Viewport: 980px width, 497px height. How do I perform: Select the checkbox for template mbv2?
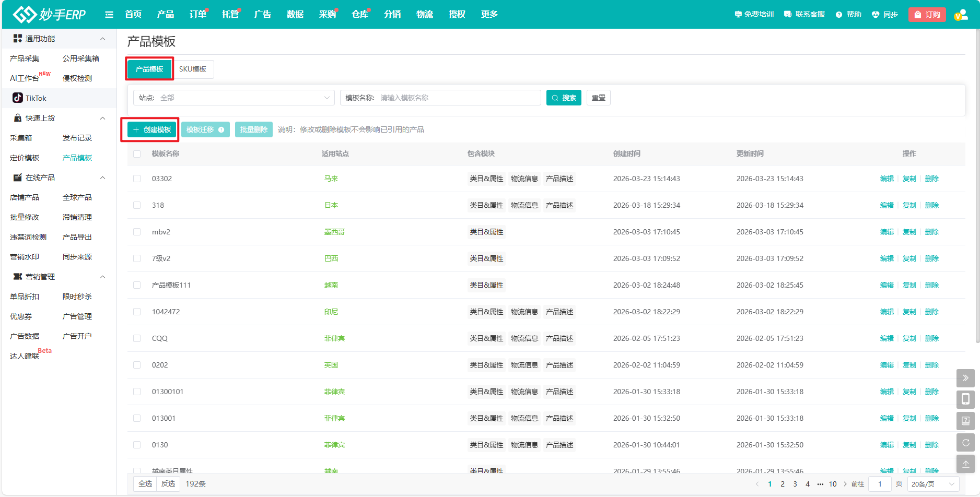137,232
